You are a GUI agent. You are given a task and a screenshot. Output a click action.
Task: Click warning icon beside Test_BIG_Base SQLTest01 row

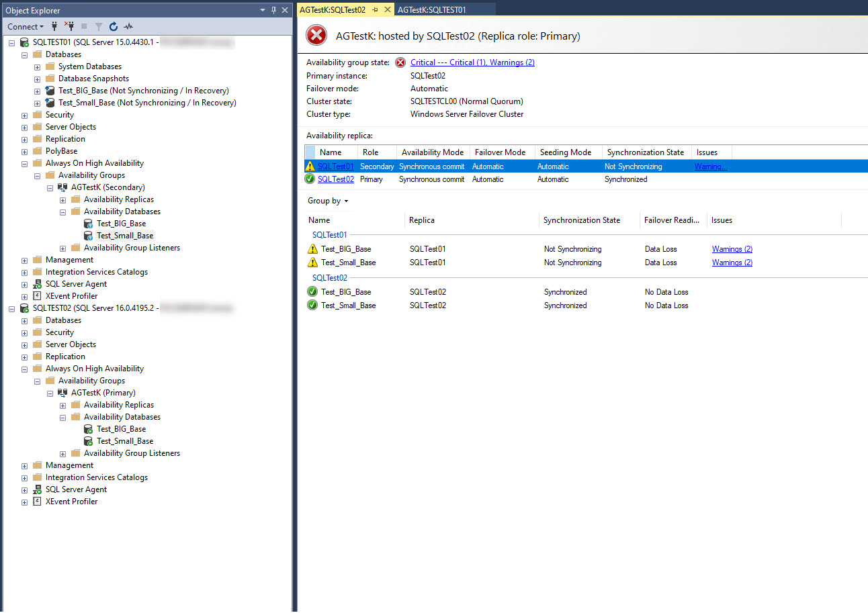(x=312, y=249)
